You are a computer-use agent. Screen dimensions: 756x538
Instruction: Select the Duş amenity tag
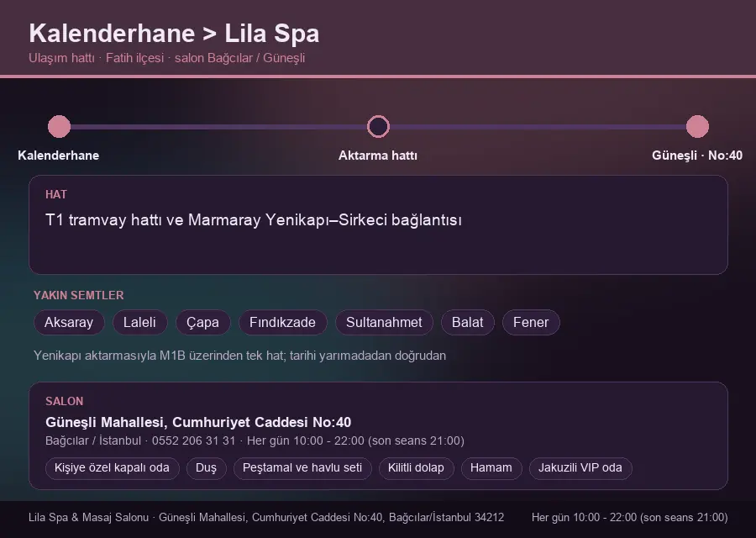click(x=207, y=468)
